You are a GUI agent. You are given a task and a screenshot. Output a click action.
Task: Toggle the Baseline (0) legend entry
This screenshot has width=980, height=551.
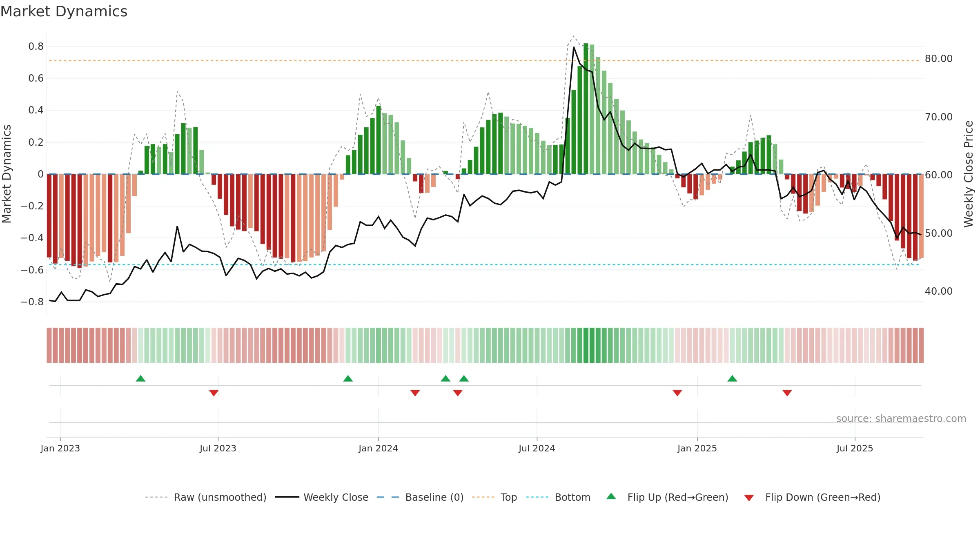pyautogui.click(x=420, y=497)
